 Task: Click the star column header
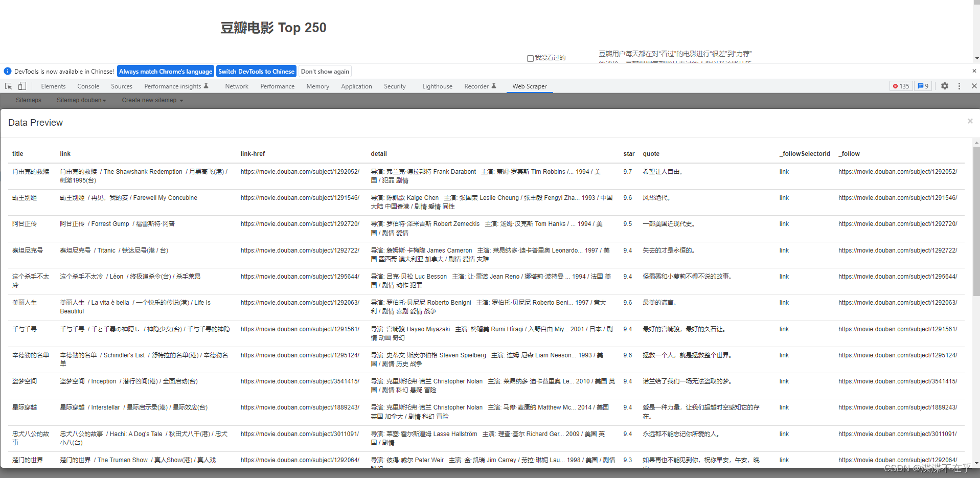(x=629, y=154)
